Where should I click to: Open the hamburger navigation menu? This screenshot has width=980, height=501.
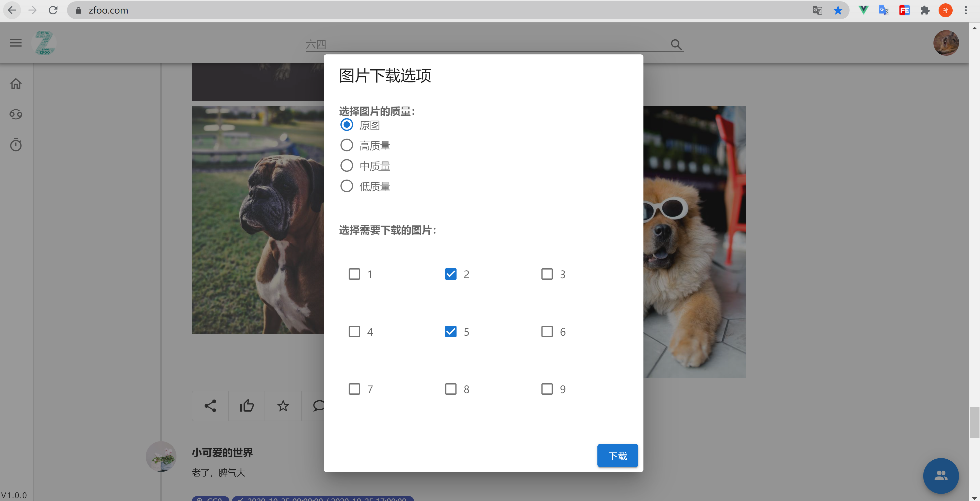(16, 43)
